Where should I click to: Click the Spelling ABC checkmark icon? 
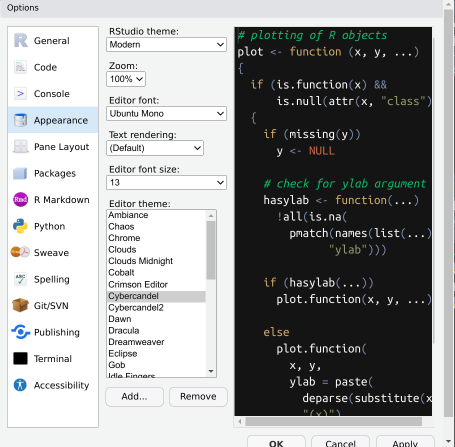click(x=20, y=279)
